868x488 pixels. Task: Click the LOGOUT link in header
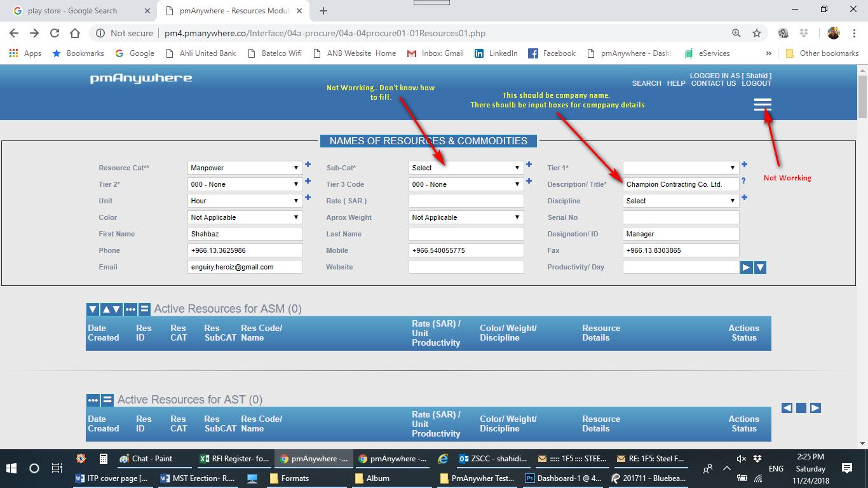(756, 83)
